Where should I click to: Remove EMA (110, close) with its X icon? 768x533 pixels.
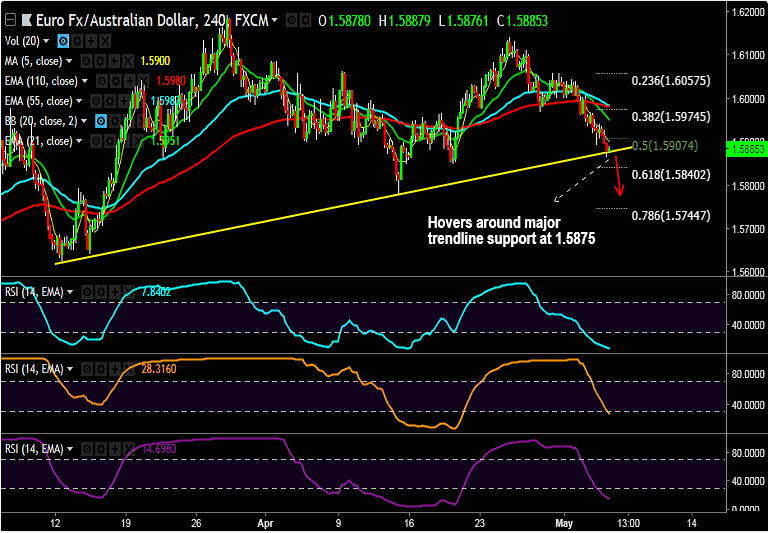(144, 81)
